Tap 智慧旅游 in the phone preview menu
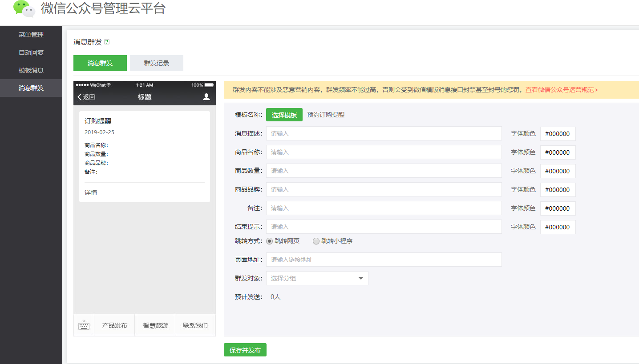Screen dimensions: 639x364 click(155, 325)
